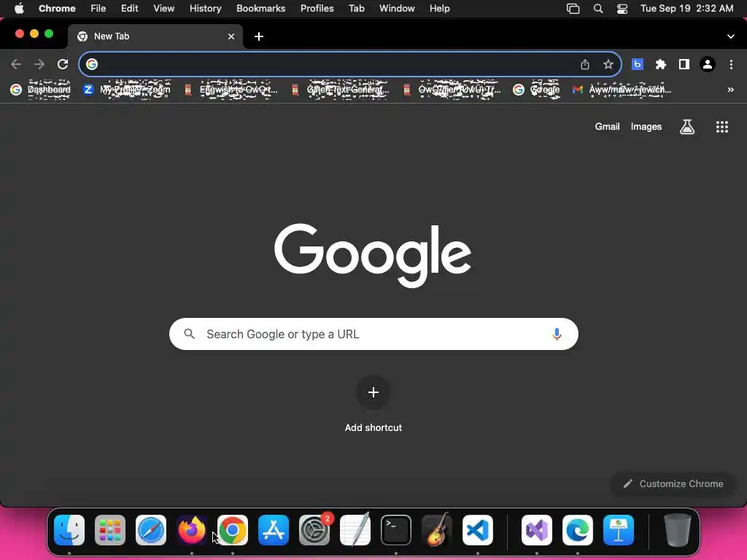Open the Trash in the Dock
This screenshot has height=560, width=747.
(678, 530)
